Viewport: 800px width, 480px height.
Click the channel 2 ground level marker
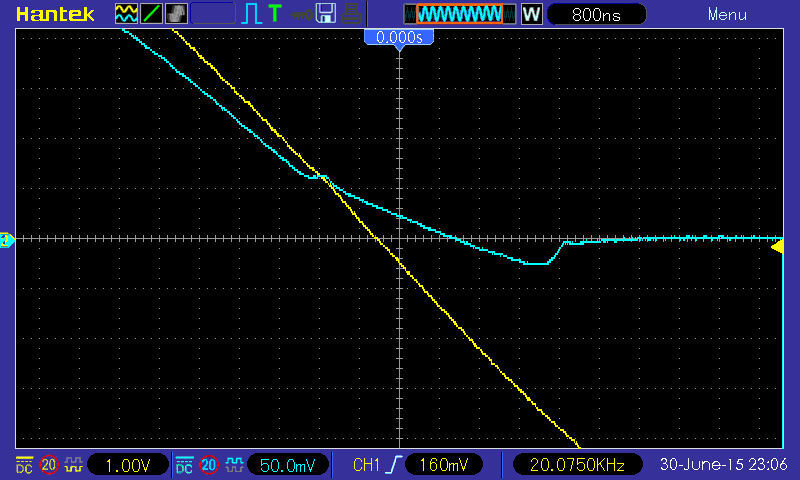coord(7,240)
